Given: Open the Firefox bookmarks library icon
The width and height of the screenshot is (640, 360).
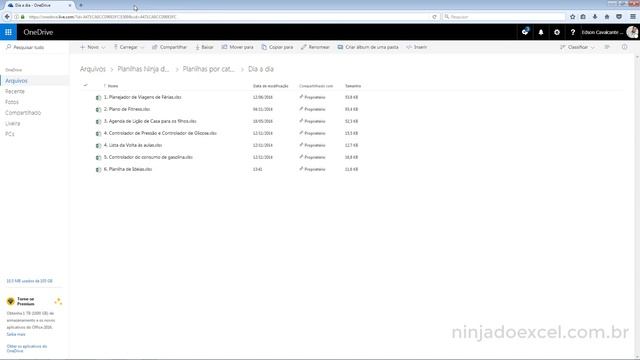Looking at the screenshot, I should [583, 17].
